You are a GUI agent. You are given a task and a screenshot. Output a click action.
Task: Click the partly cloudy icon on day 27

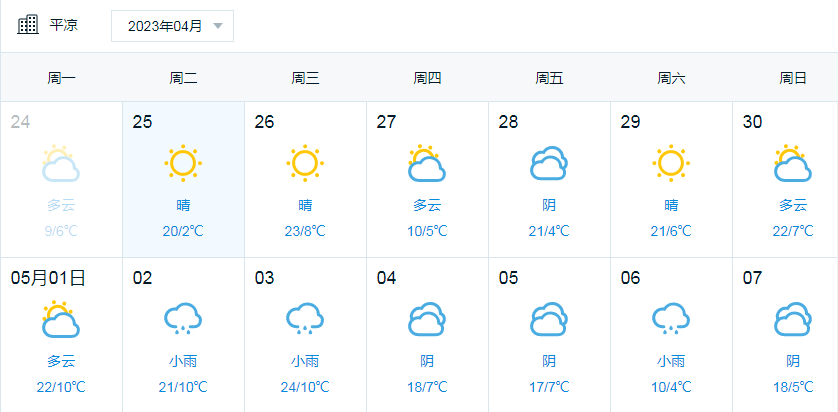426,163
